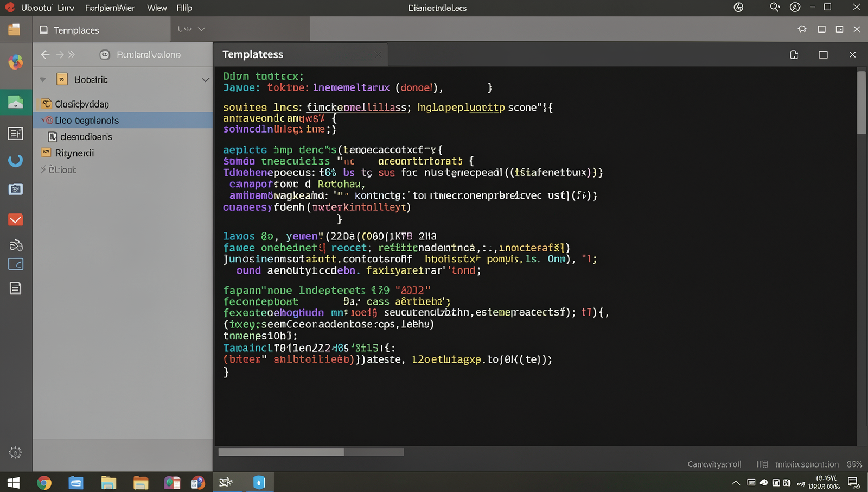Click the double chevron next to forward arrow

tap(71, 54)
